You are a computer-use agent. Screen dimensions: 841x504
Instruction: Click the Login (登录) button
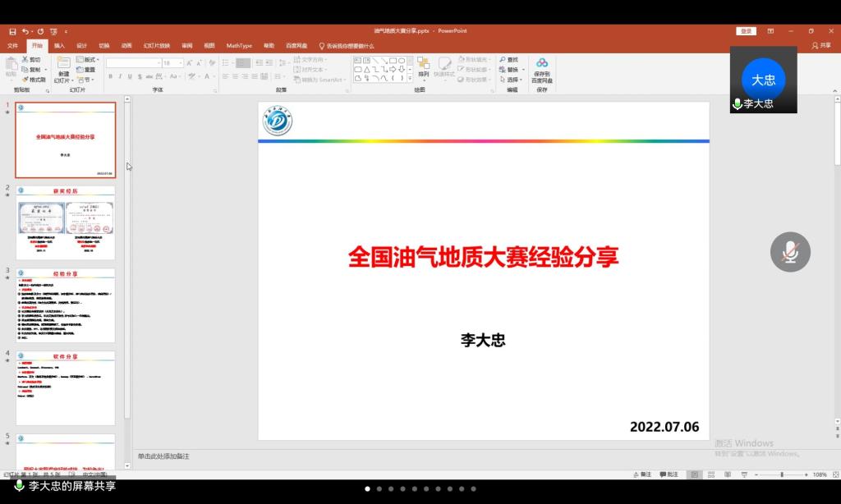[x=746, y=31]
